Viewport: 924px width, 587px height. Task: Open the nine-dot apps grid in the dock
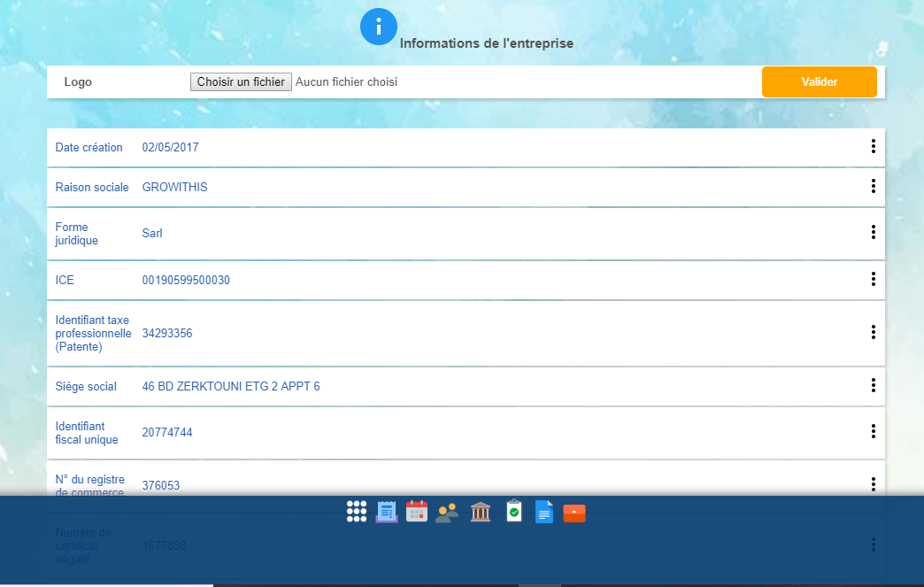[357, 512]
